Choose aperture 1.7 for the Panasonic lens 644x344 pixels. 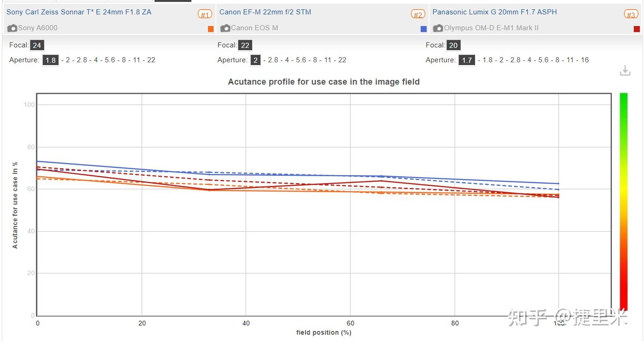pos(467,60)
